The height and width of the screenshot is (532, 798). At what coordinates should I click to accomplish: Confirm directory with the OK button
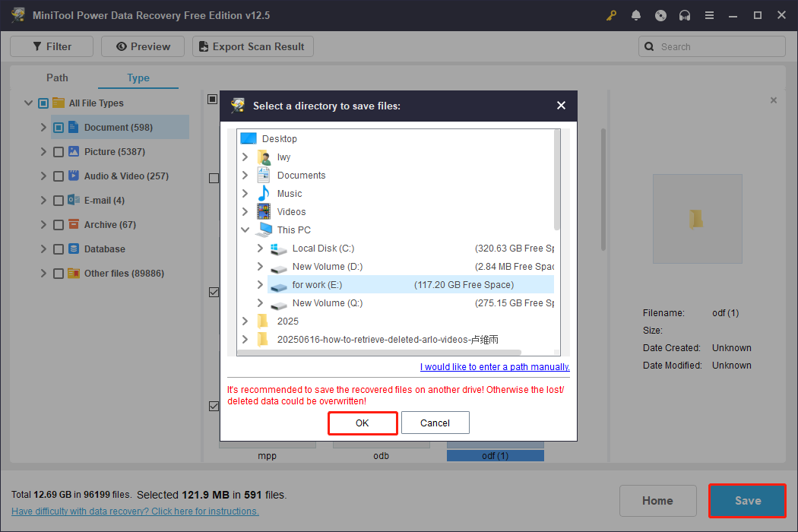[363, 423]
